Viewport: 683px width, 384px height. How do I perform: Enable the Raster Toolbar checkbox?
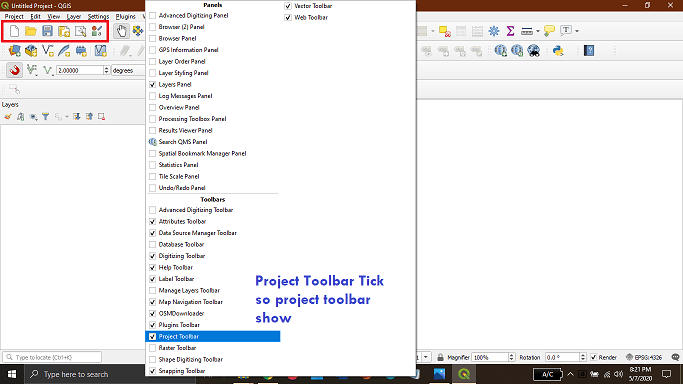tap(152, 348)
